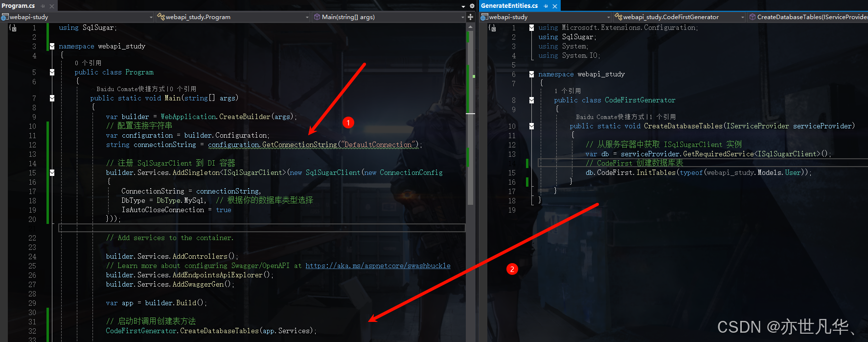Click Baidu Comate shortcut above CreateDatabaseTables
868x342 pixels.
click(610, 117)
